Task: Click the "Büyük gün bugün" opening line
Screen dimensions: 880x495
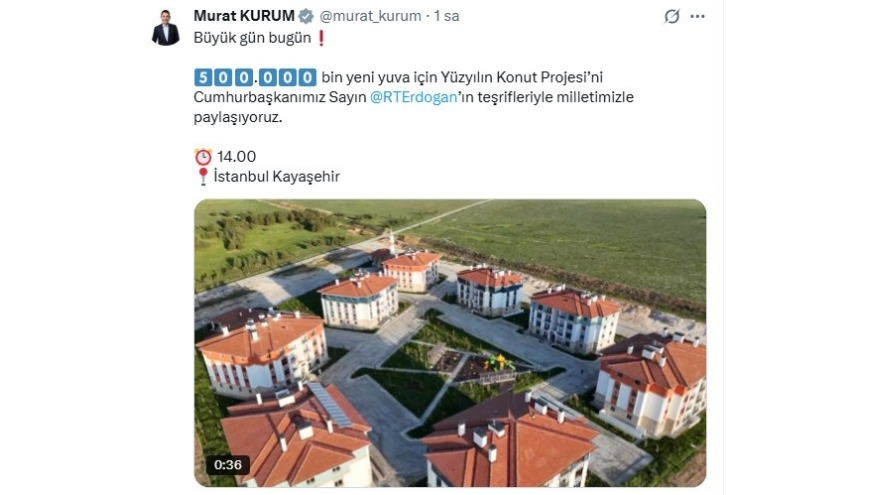Action: click(252, 38)
